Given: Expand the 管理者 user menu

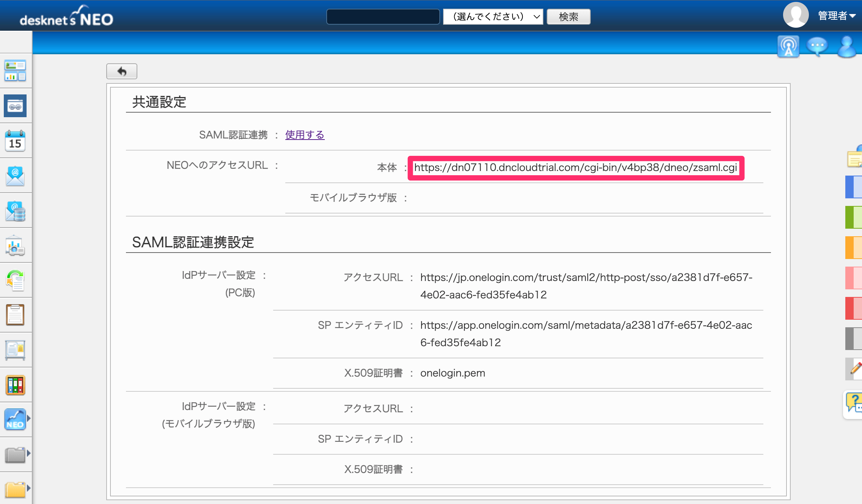Looking at the screenshot, I should coord(837,16).
